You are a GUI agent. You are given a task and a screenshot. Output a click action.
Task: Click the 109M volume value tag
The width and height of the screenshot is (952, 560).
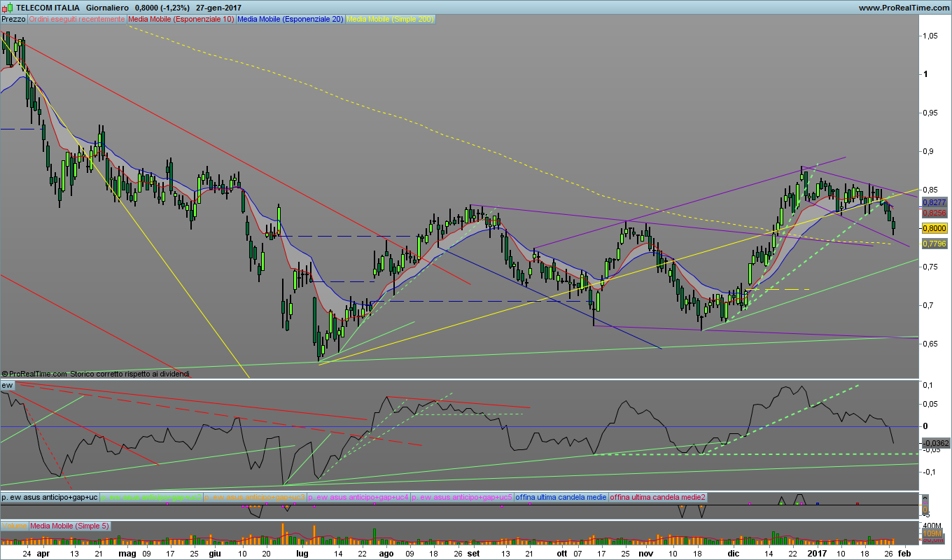pyautogui.click(x=932, y=534)
